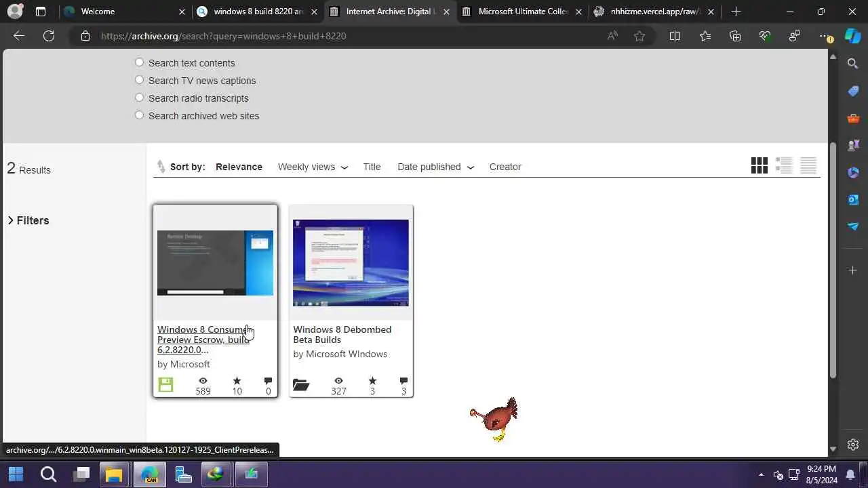
Task: Switch to Microsoft Ultimate Collection tab
Action: click(522, 12)
